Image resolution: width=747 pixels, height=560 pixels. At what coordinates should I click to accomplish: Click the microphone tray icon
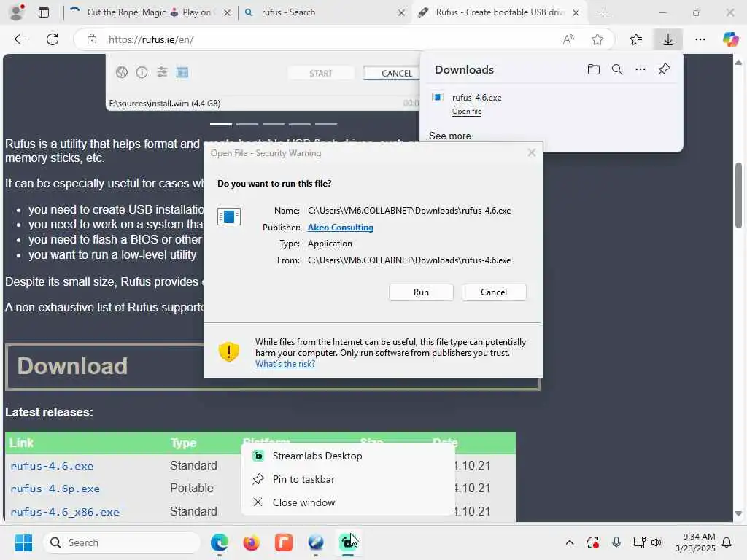(x=616, y=542)
